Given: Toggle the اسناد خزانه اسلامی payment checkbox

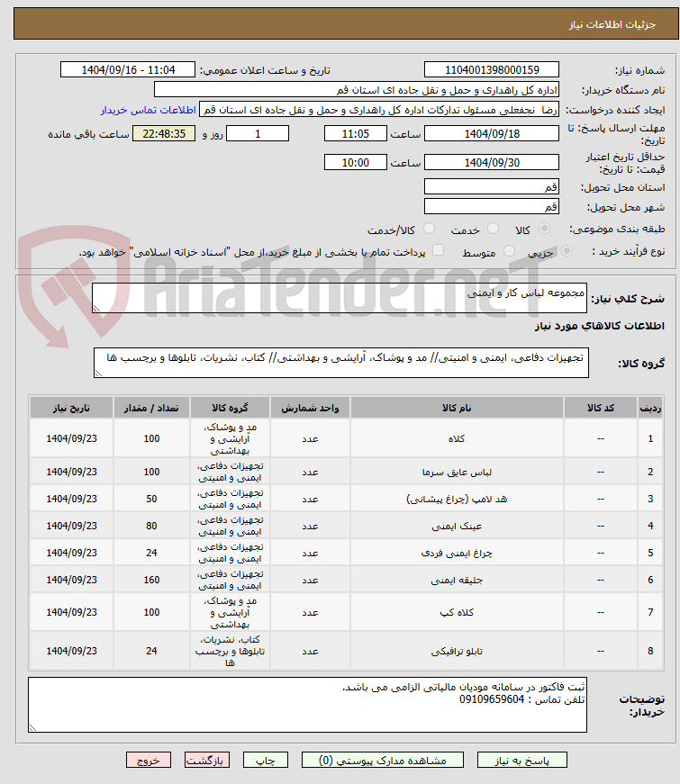Looking at the screenshot, I should click(x=438, y=250).
